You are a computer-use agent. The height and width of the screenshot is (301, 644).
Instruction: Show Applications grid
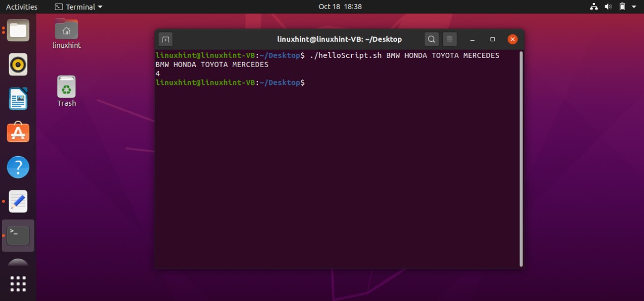18,284
